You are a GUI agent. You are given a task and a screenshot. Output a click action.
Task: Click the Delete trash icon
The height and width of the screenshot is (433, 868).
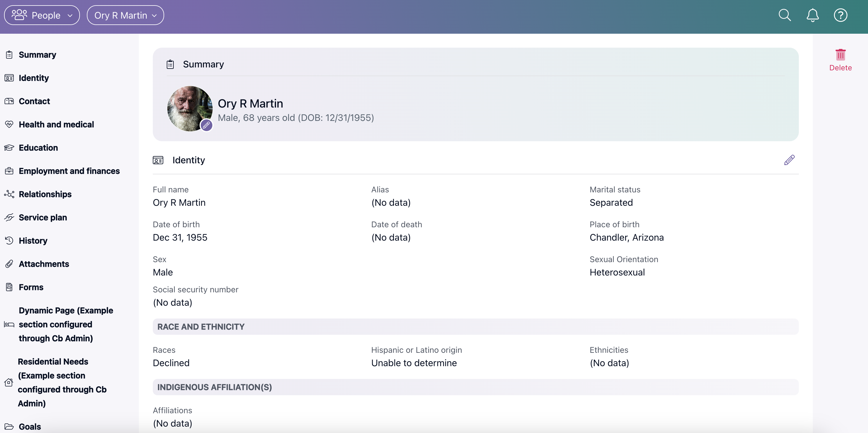(840, 56)
